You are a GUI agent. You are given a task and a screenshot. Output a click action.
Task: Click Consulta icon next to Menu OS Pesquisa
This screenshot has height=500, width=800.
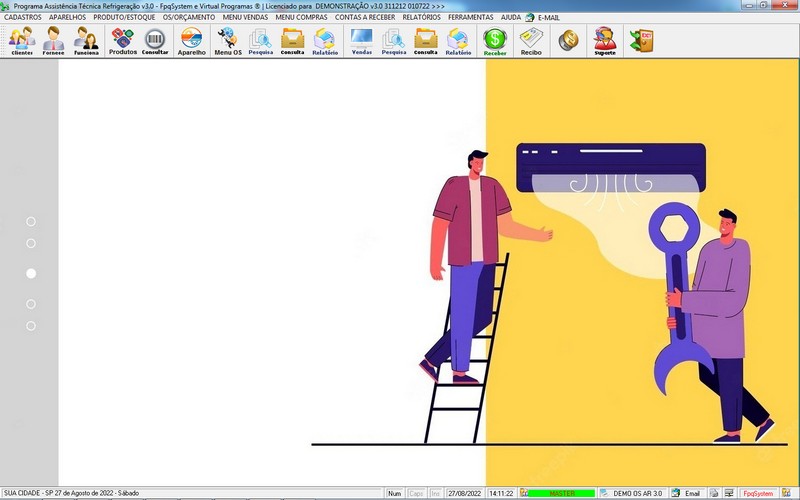(292, 41)
